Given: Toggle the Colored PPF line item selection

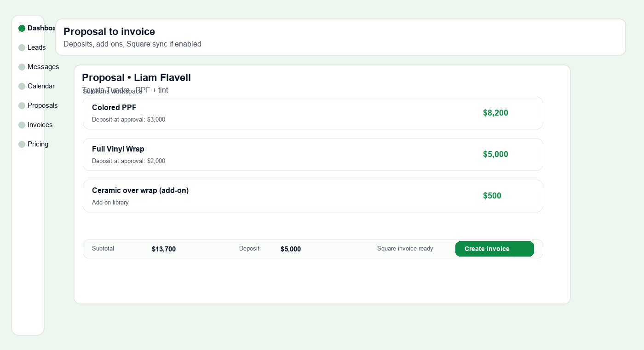Looking at the screenshot, I should 313,113.
